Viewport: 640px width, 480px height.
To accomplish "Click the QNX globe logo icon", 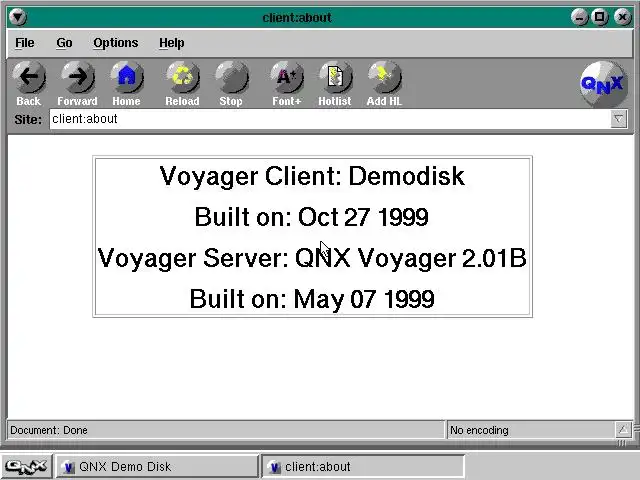I will [x=603, y=84].
